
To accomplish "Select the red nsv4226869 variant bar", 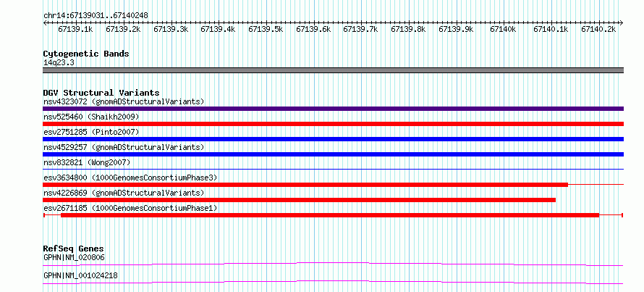I will click(300, 200).
